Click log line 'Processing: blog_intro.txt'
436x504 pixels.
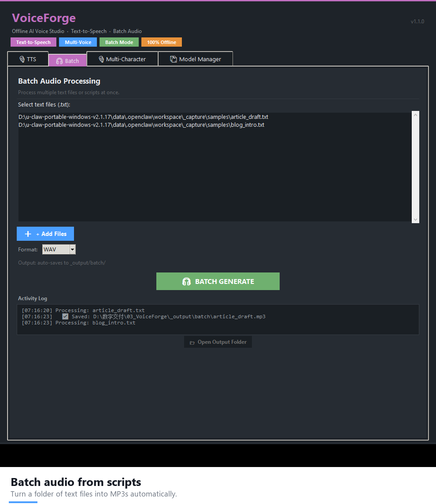click(x=78, y=322)
